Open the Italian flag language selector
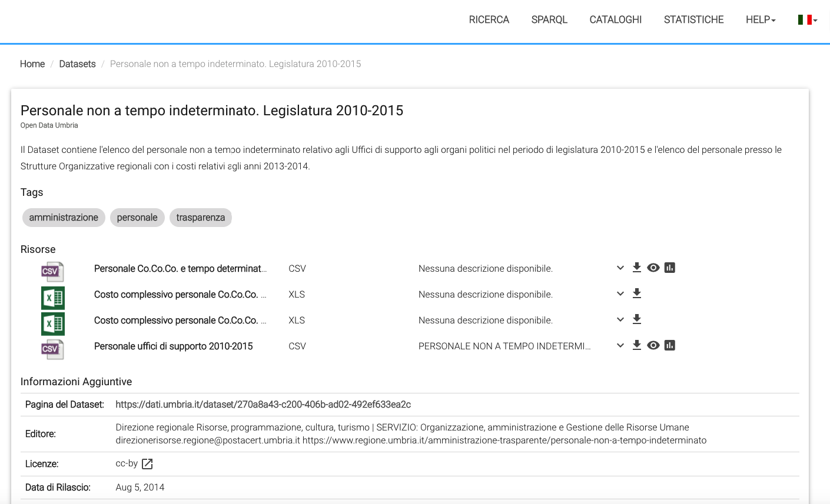This screenshot has height=504, width=830. (808, 20)
